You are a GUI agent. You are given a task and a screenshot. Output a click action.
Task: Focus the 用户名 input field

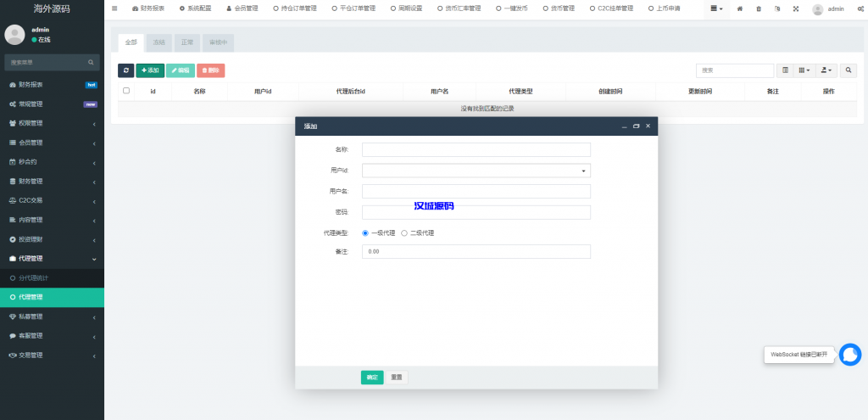click(x=476, y=191)
